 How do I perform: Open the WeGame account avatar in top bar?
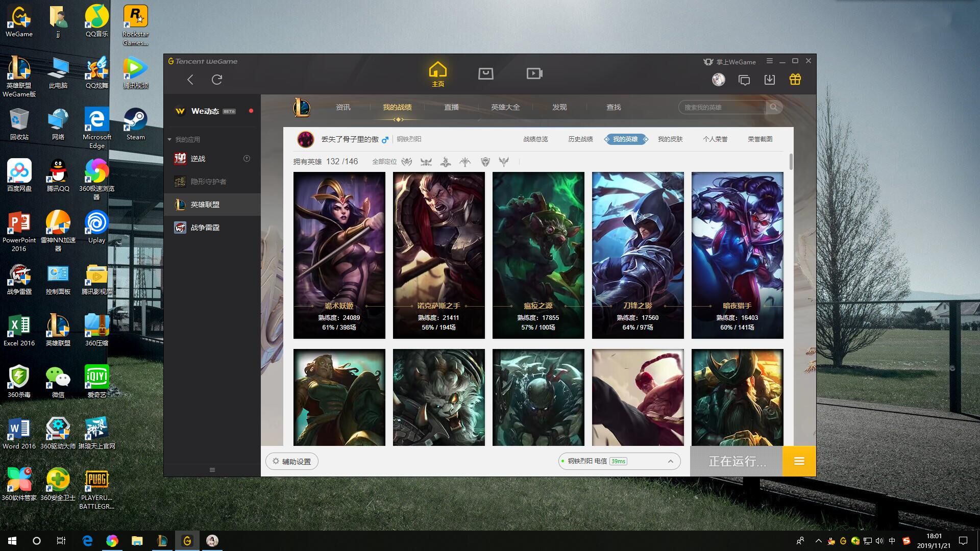[719, 80]
